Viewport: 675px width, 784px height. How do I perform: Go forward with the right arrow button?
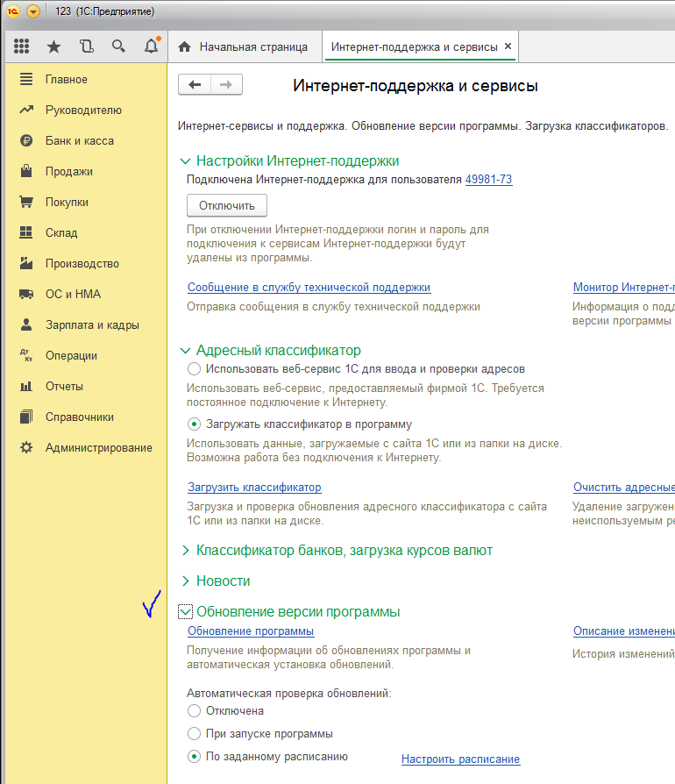pos(226,84)
